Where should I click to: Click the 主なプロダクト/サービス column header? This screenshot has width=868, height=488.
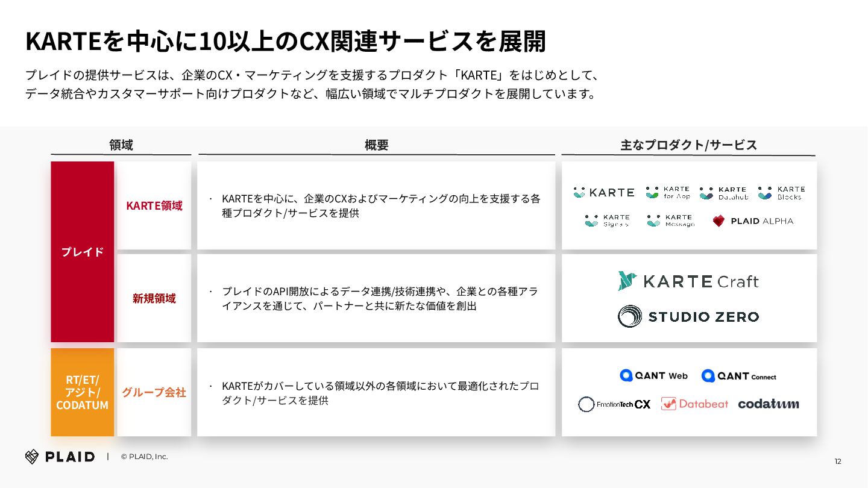coord(688,145)
